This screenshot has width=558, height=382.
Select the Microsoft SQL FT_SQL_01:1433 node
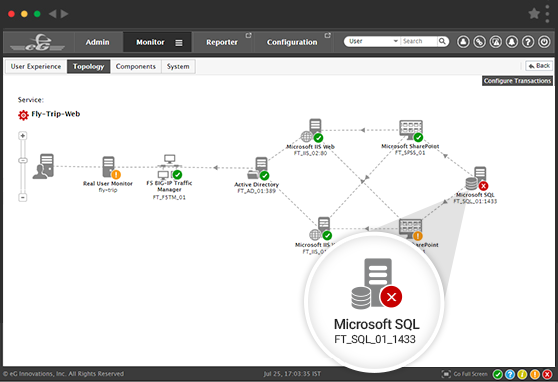pyautogui.click(x=476, y=185)
